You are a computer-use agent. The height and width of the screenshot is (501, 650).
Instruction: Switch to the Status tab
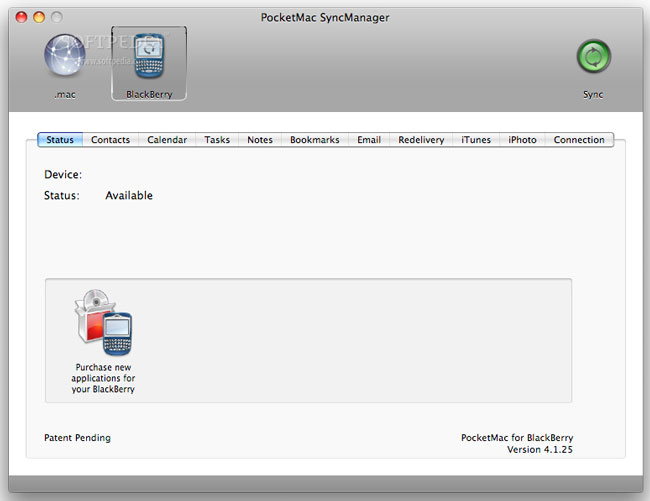(x=60, y=140)
